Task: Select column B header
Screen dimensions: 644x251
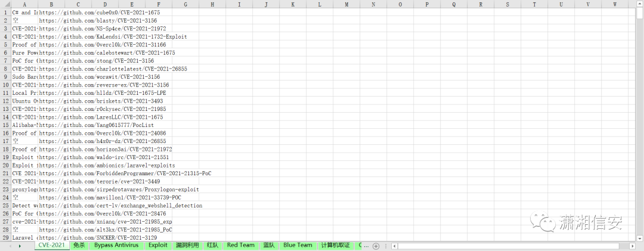Action: (x=51, y=4)
